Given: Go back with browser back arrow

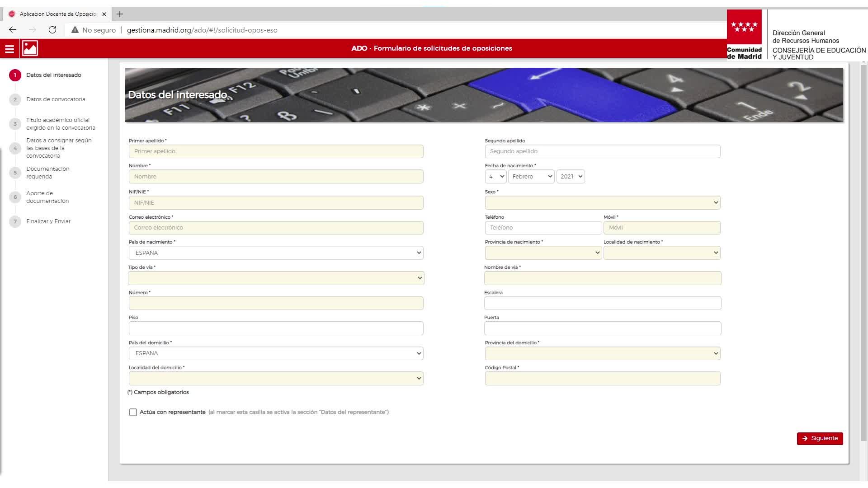Looking at the screenshot, I should (x=13, y=30).
